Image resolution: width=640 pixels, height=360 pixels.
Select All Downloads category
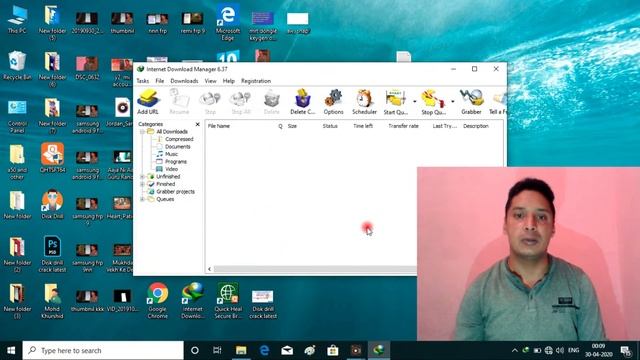172,131
